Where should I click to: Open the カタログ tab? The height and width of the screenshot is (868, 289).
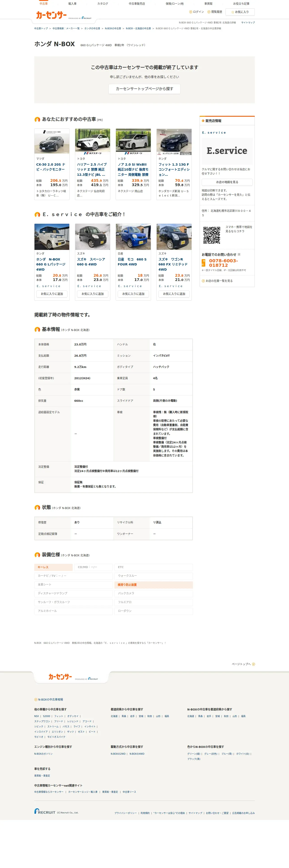(x=103, y=4)
